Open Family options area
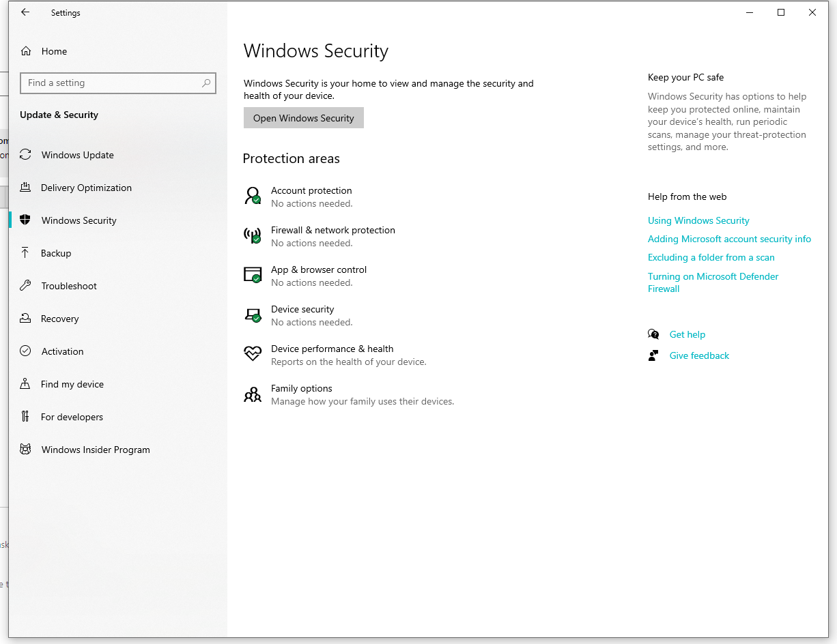This screenshot has height=644, width=837. click(x=349, y=394)
